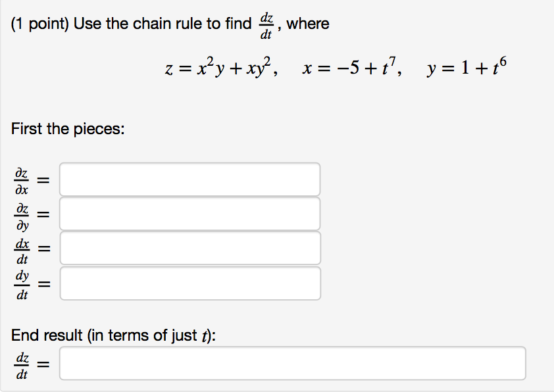Place cursor in the first answer field
Viewport: 554px width, 392px height.
click(x=189, y=179)
